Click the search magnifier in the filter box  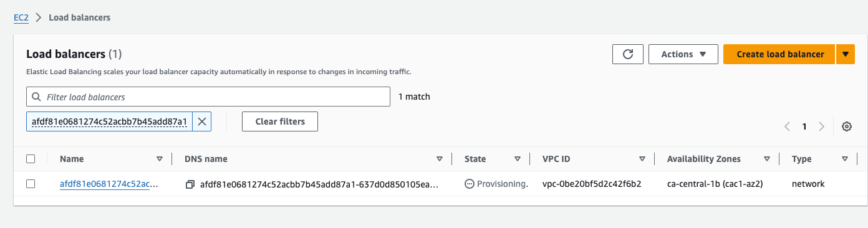pyautogui.click(x=37, y=97)
